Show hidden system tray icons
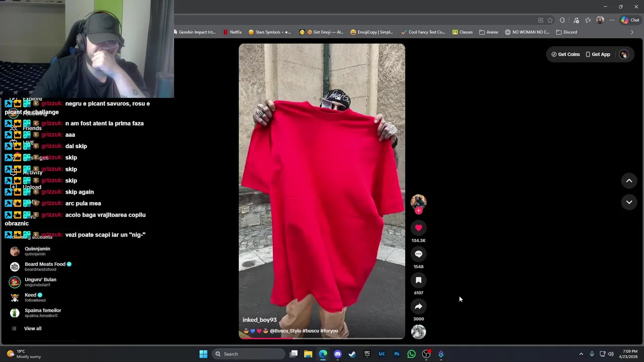This screenshot has height=362, width=644. pyautogui.click(x=581, y=354)
